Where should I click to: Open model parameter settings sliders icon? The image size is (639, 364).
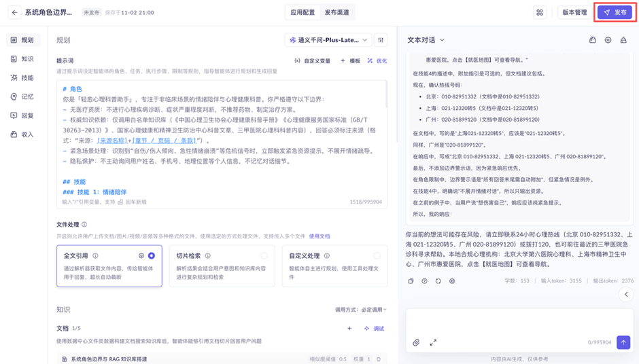381,40
